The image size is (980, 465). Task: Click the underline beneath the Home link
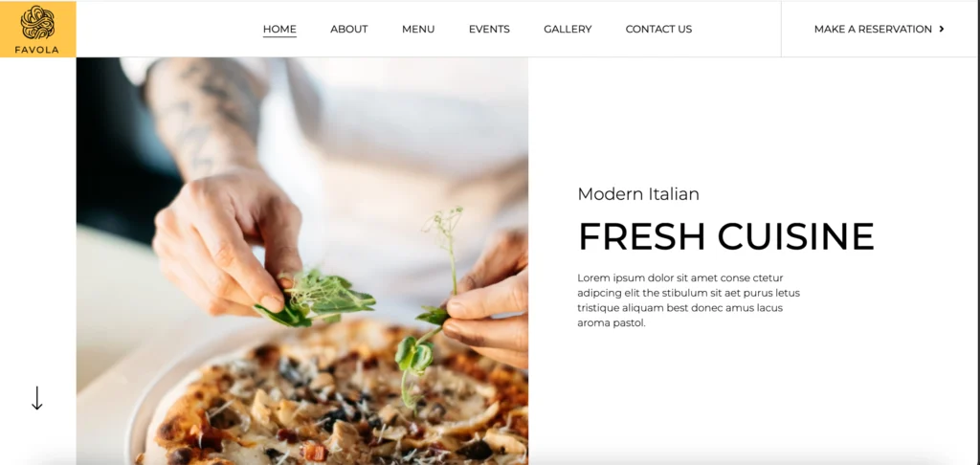tap(279, 37)
